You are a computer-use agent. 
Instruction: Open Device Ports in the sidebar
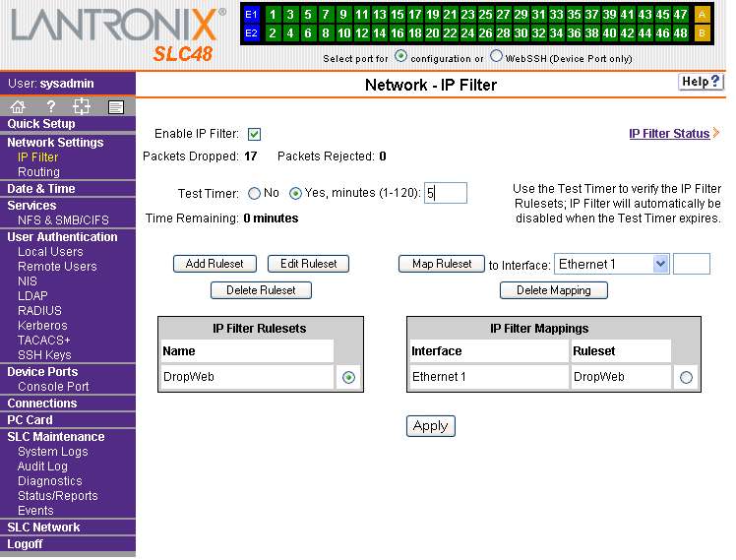coord(42,372)
